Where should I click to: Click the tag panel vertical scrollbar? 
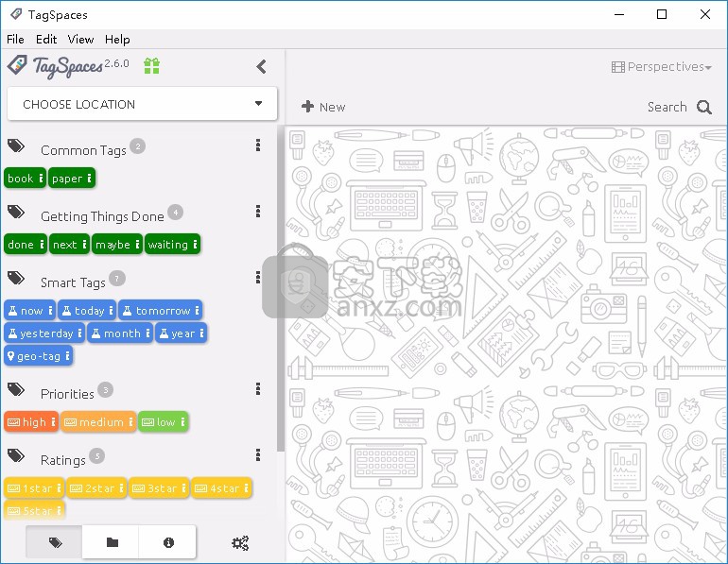click(x=281, y=287)
